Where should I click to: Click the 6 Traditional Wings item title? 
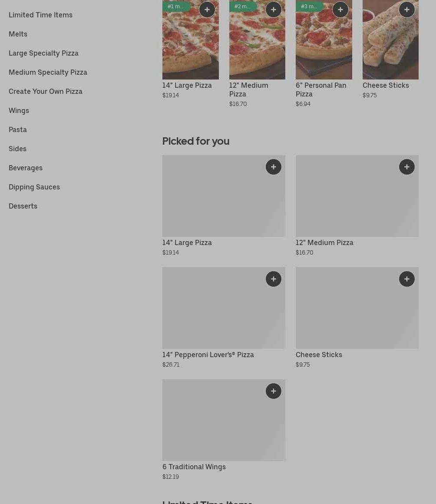point(194,467)
